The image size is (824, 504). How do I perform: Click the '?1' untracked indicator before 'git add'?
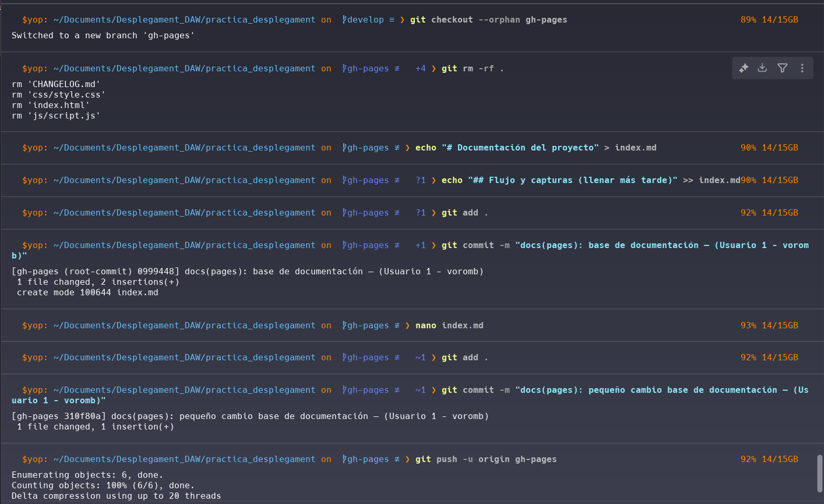tap(421, 213)
